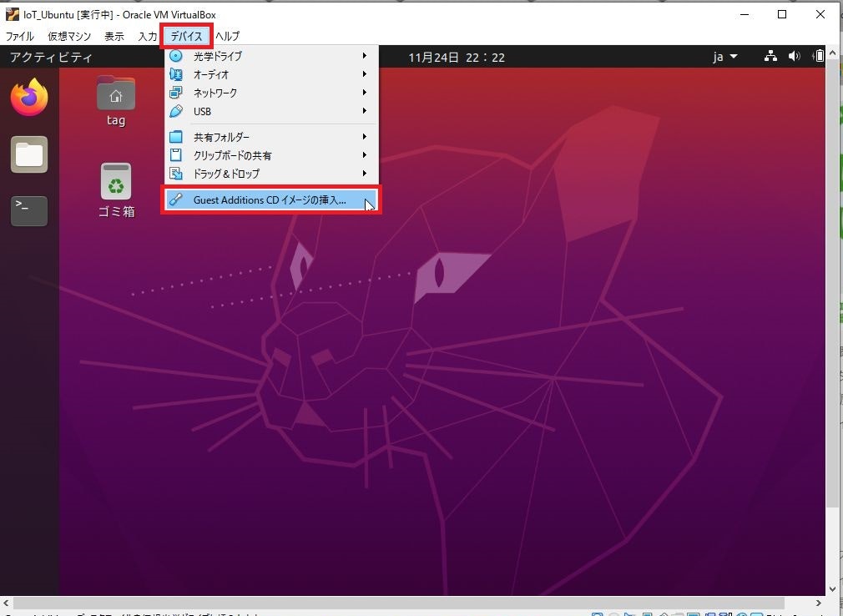Click the VirtualBox title bar app icon
The image size is (843, 616).
[x=13, y=14]
